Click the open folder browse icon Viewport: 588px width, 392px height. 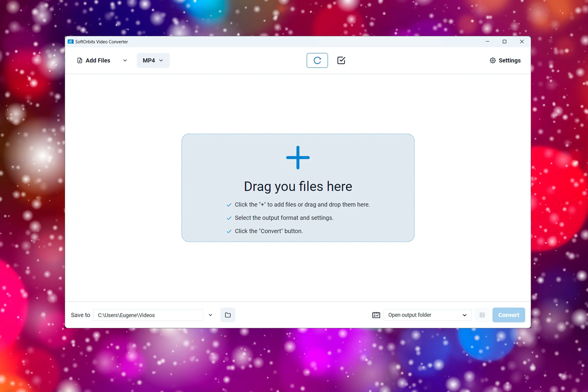coord(228,315)
